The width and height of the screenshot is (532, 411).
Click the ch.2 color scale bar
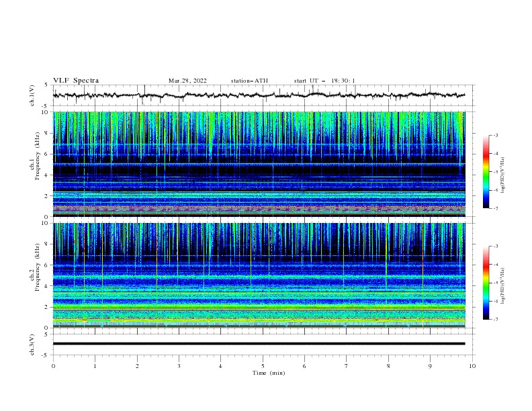tap(486, 283)
